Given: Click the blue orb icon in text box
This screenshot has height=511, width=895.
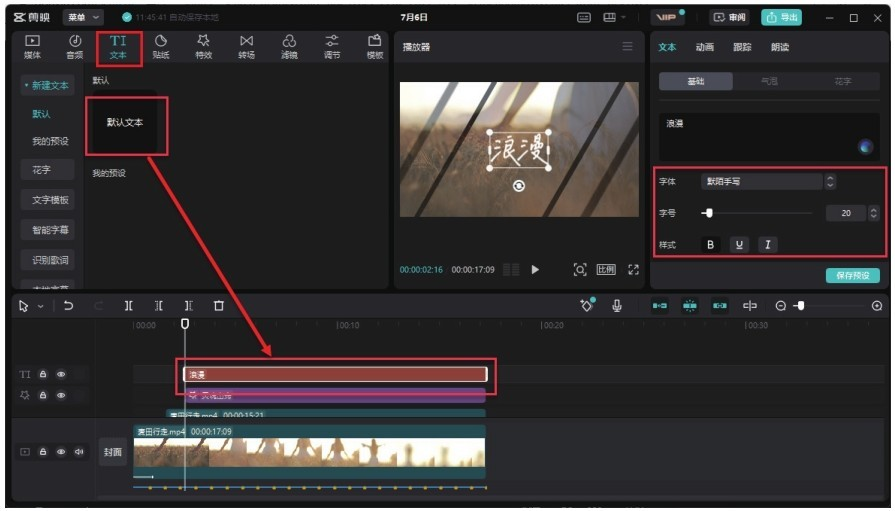Looking at the screenshot, I should pyautogui.click(x=866, y=147).
